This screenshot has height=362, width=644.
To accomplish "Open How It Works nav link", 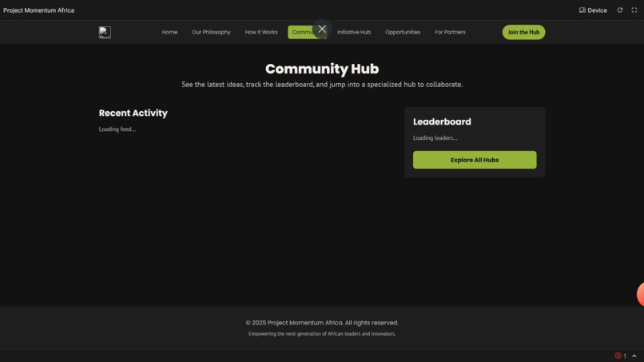I will pyautogui.click(x=261, y=32).
